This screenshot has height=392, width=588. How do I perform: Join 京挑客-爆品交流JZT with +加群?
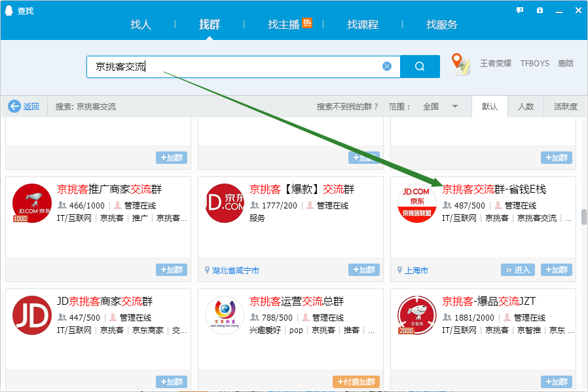click(557, 382)
